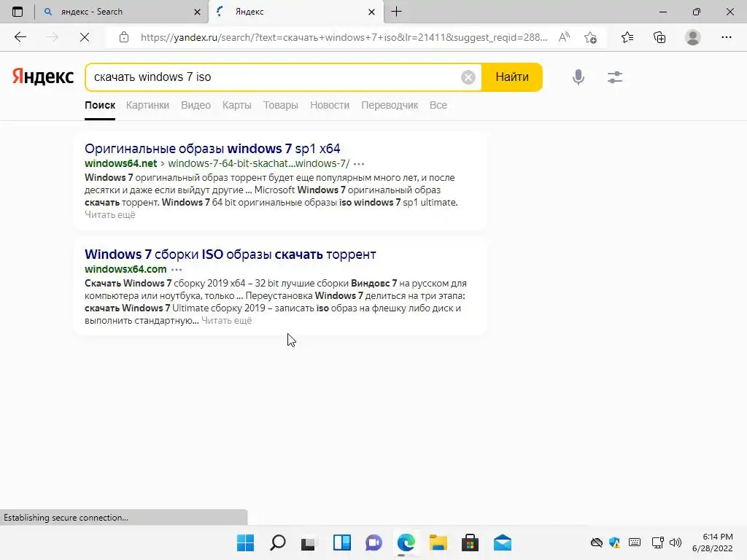The height and width of the screenshot is (560, 747).
Task: Open taskbar Search
Action: 278,542
